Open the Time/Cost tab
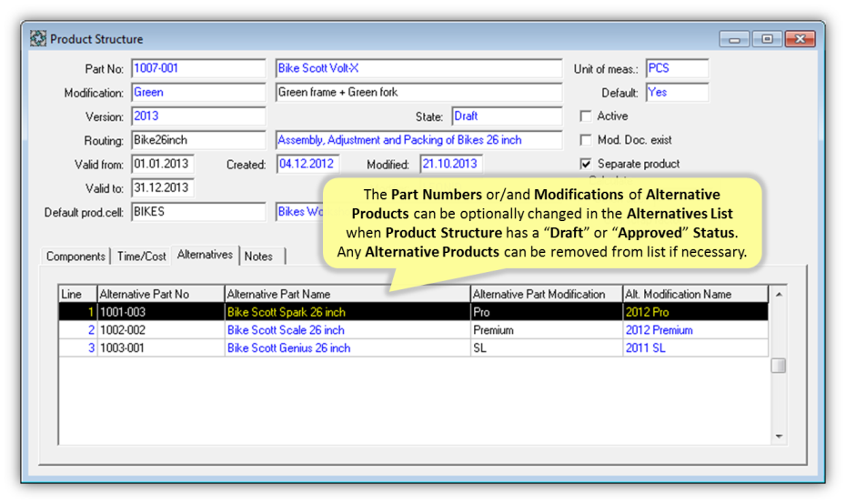This screenshot has height=504, width=846. tap(141, 257)
